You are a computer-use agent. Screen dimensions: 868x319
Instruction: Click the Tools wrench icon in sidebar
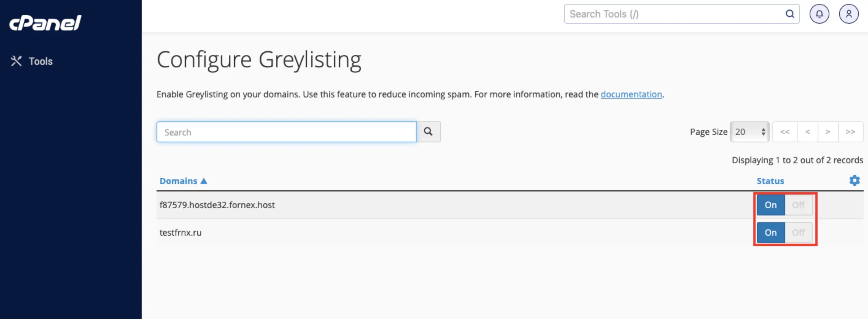(16, 61)
